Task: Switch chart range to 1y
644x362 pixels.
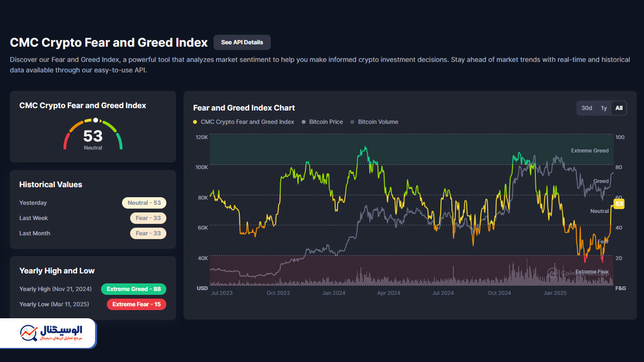Action: (604, 108)
